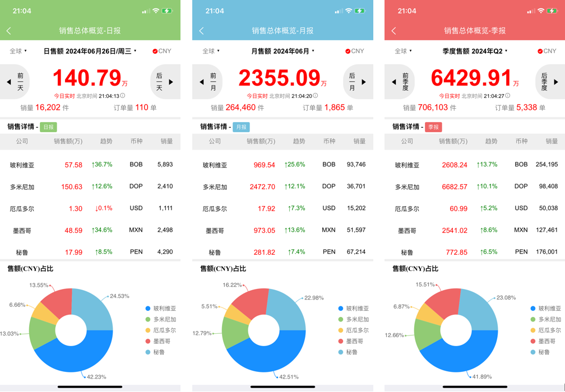The width and height of the screenshot is (565, 392).
Task: Tap monthly order count 1,865 单
Action: pyautogui.click(x=328, y=108)
